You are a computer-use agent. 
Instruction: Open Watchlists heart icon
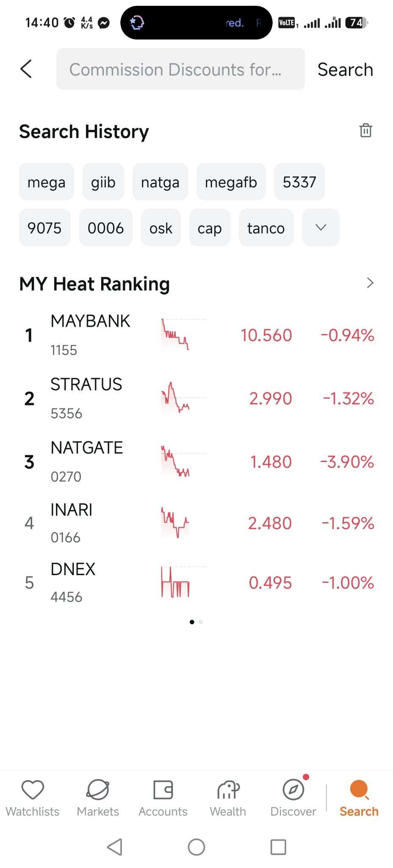33,790
